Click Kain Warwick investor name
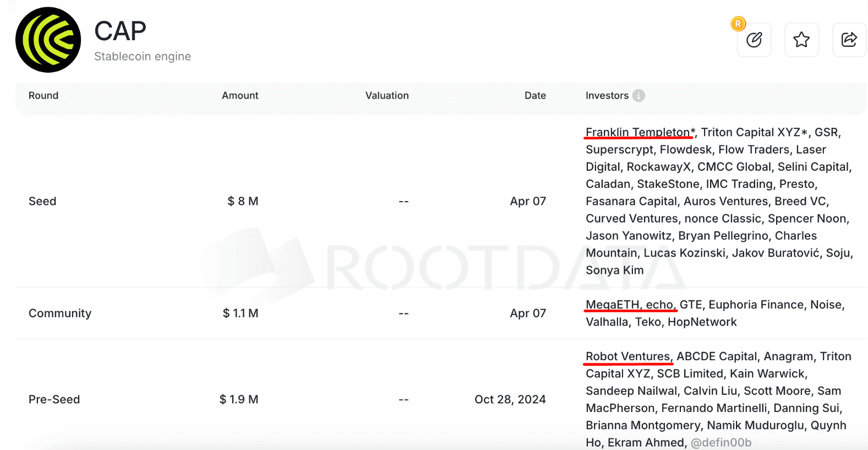The width and height of the screenshot is (868, 450). coord(767,373)
